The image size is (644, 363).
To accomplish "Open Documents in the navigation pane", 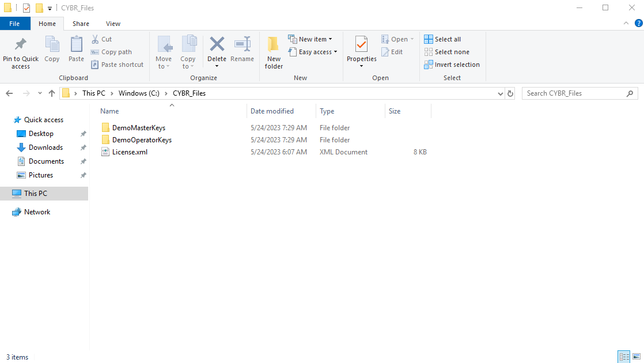I will (46, 161).
